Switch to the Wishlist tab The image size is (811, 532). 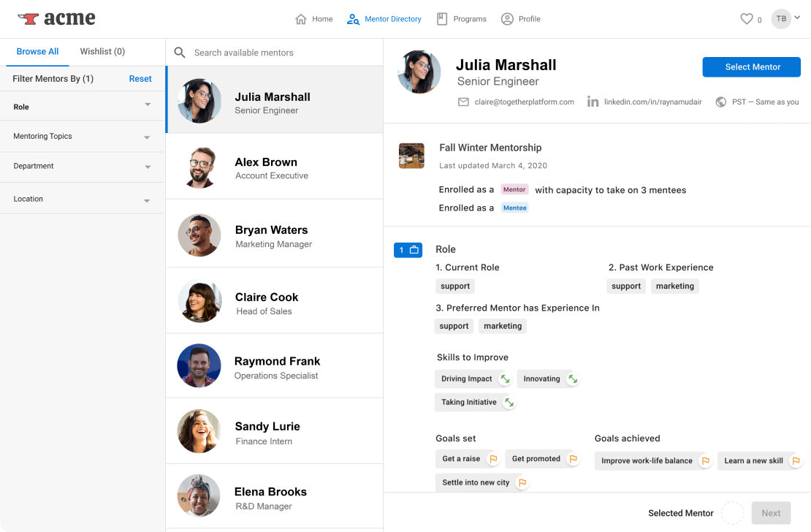[x=102, y=51]
